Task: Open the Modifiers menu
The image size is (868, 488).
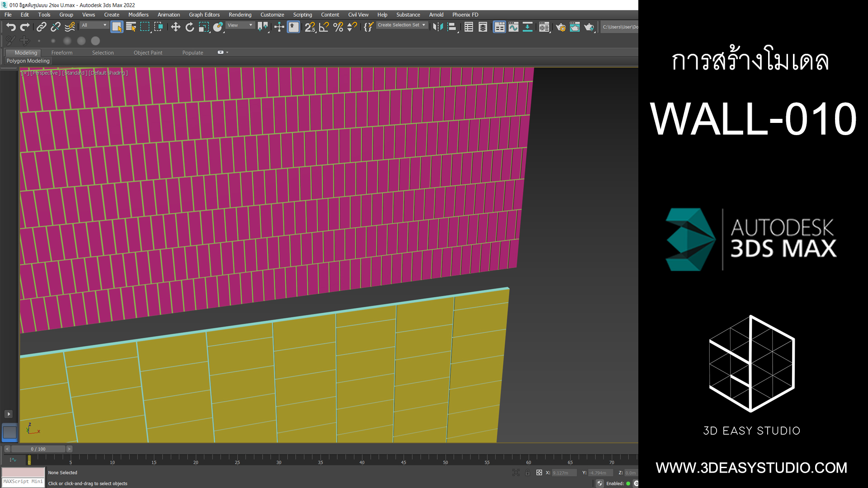Action: (138, 15)
